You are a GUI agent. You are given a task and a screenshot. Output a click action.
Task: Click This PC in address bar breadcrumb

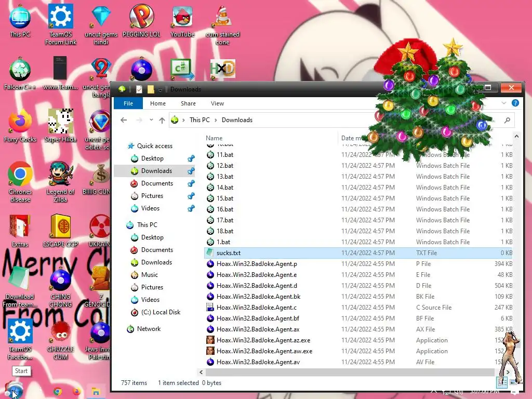point(199,120)
